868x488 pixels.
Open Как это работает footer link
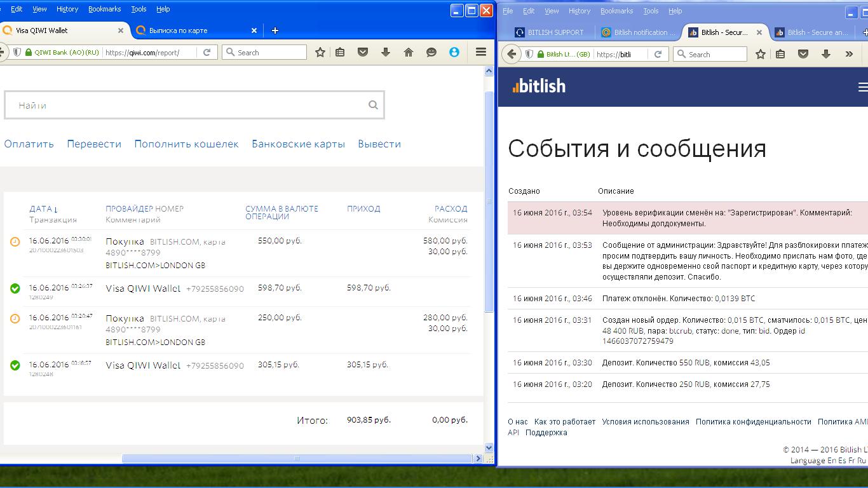click(x=565, y=422)
